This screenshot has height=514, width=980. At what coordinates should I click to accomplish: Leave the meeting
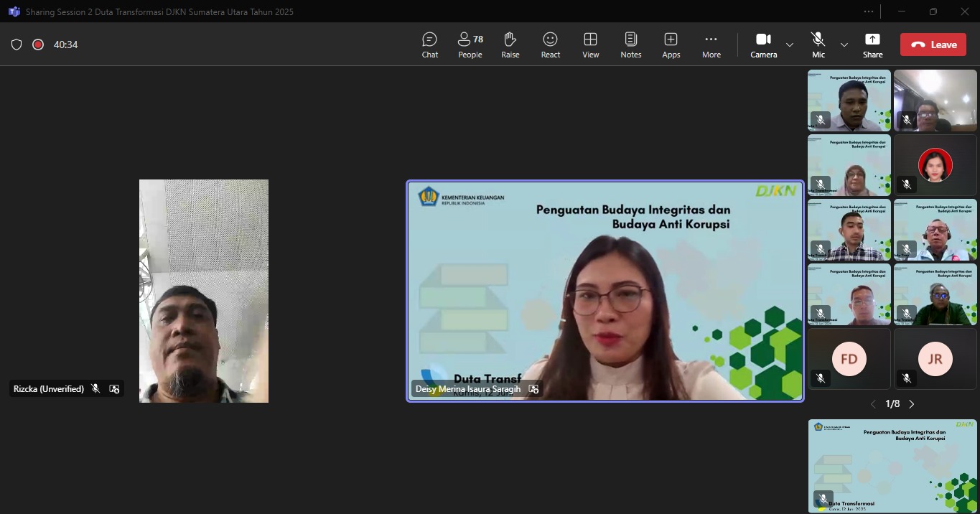click(x=933, y=45)
